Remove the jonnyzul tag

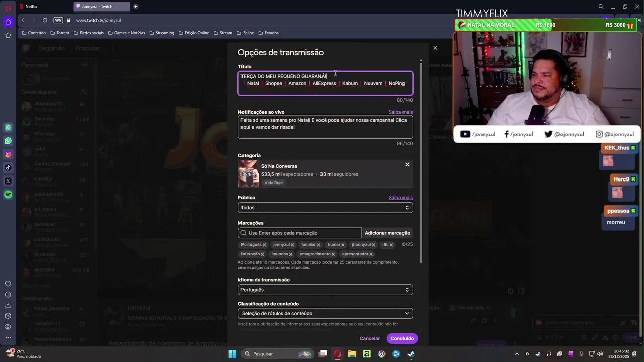point(292,245)
